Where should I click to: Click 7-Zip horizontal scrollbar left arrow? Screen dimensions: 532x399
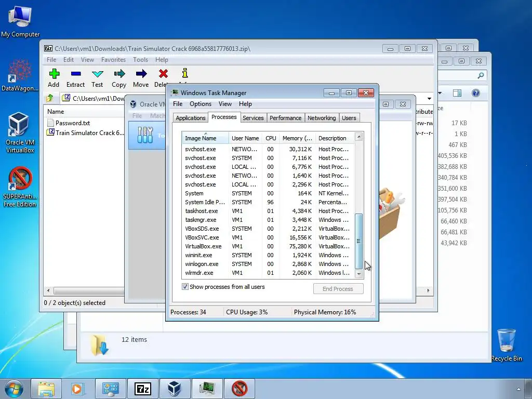click(48, 290)
